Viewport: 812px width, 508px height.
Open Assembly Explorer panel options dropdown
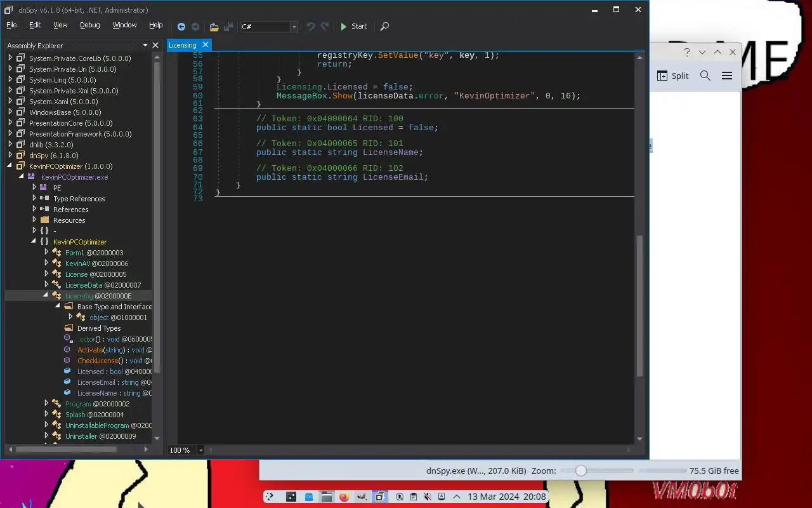coord(145,46)
